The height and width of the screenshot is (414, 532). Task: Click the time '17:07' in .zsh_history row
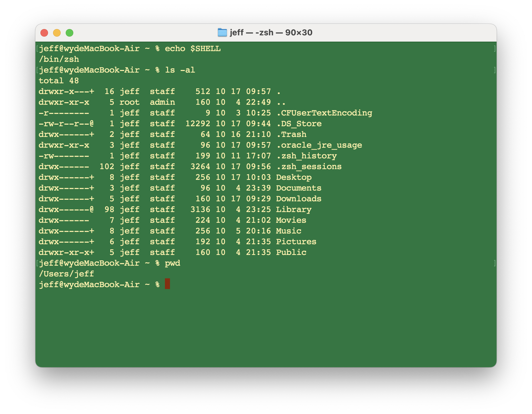point(258,156)
